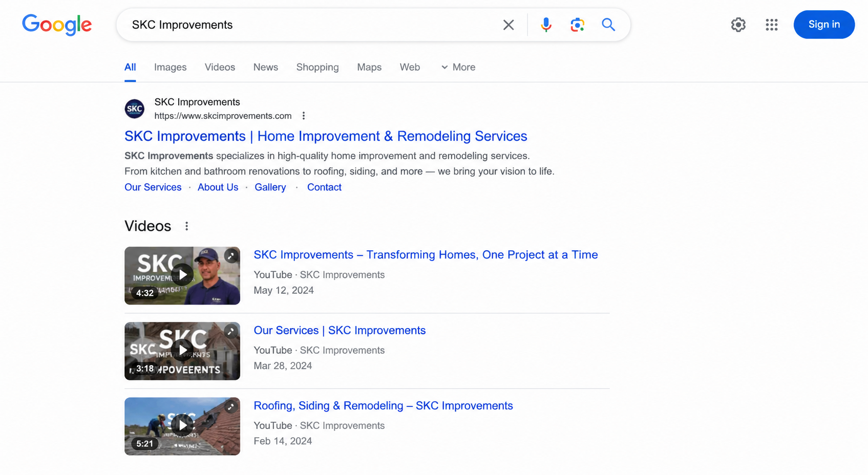Start voice search with microphone icon

(546, 25)
